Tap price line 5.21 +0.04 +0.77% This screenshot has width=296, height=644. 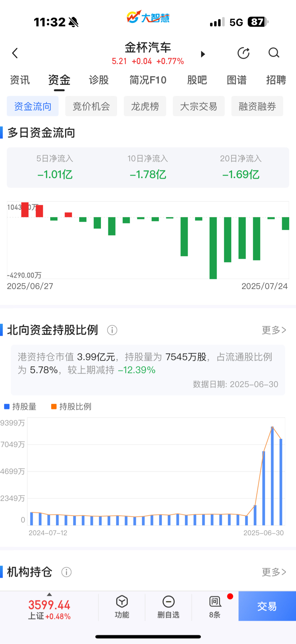point(148,61)
